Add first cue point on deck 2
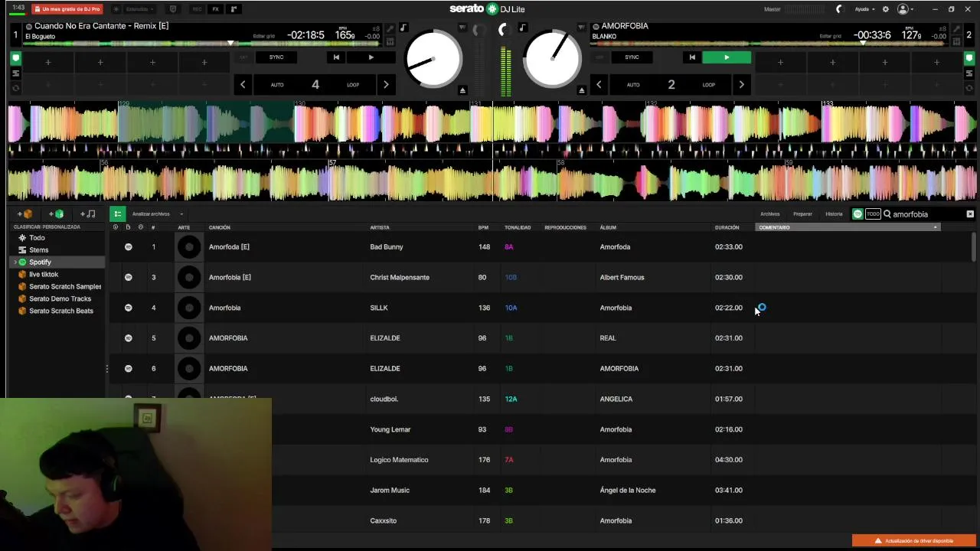 pyautogui.click(x=780, y=63)
